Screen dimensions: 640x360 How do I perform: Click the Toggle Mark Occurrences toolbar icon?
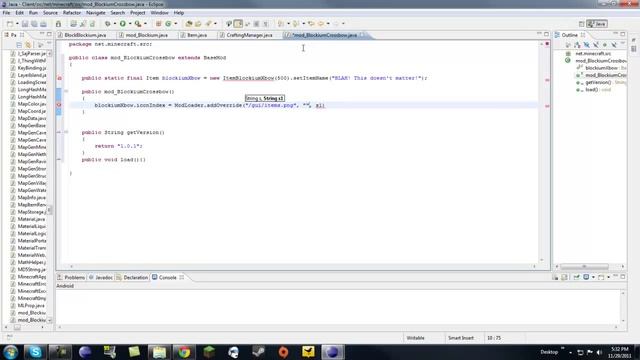click(238, 24)
